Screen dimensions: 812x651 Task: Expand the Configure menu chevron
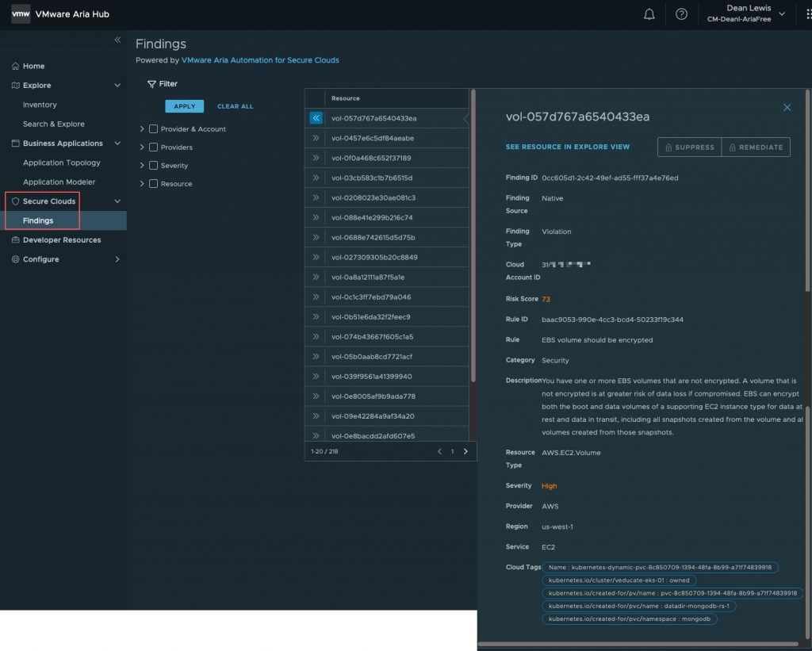117,259
